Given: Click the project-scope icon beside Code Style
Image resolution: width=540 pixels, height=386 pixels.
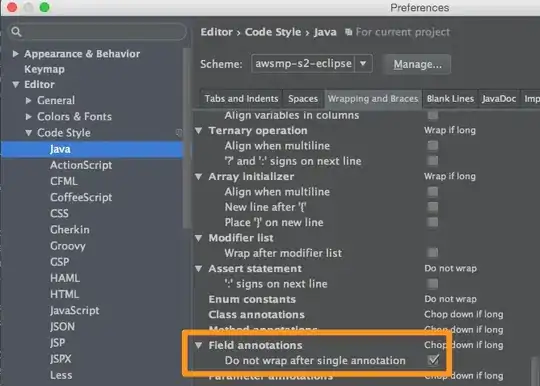Looking at the screenshot, I should click(x=179, y=133).
